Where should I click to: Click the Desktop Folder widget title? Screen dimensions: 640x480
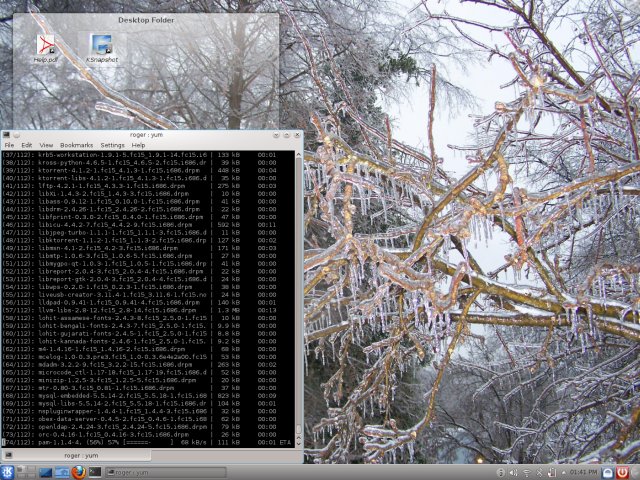[146, 20]
